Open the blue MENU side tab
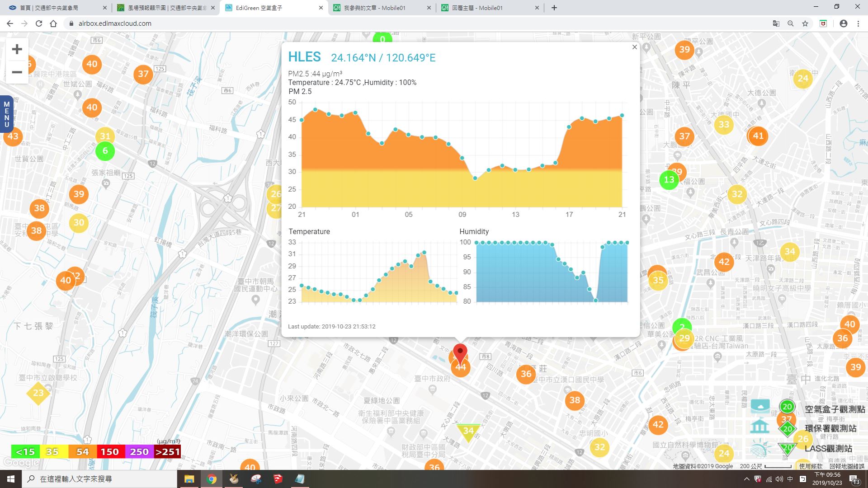Image resolution: width=868 pixels, height=488 pixels. 6,114
